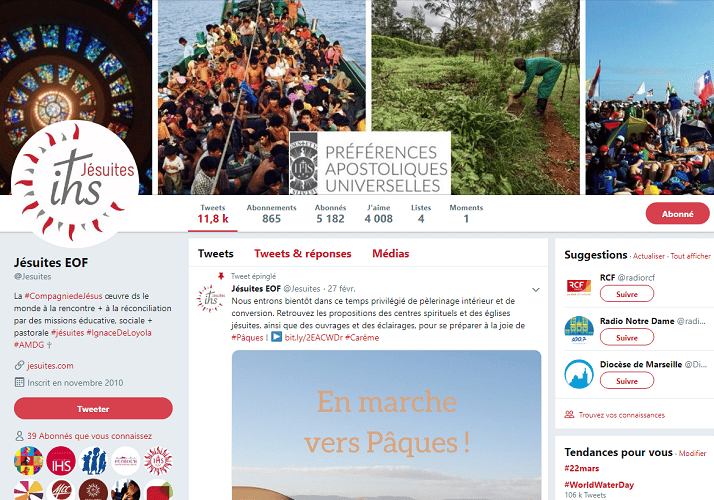Image resolution: width=714 pixels, height=500 pixels.
Task: Open the red IHS follower avatar
Action: (61, 461)
